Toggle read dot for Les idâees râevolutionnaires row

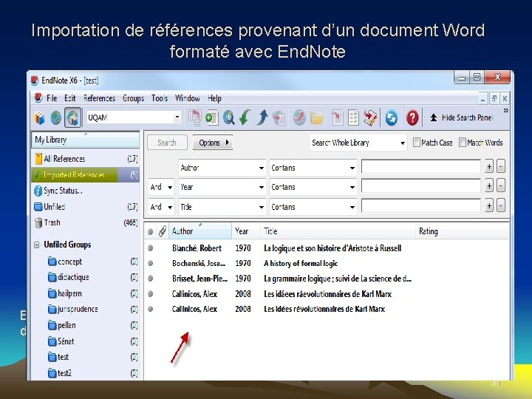150,294
